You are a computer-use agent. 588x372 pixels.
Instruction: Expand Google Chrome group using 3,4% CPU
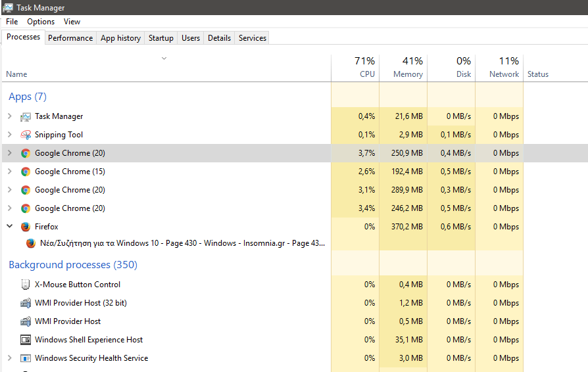(10, 208)
